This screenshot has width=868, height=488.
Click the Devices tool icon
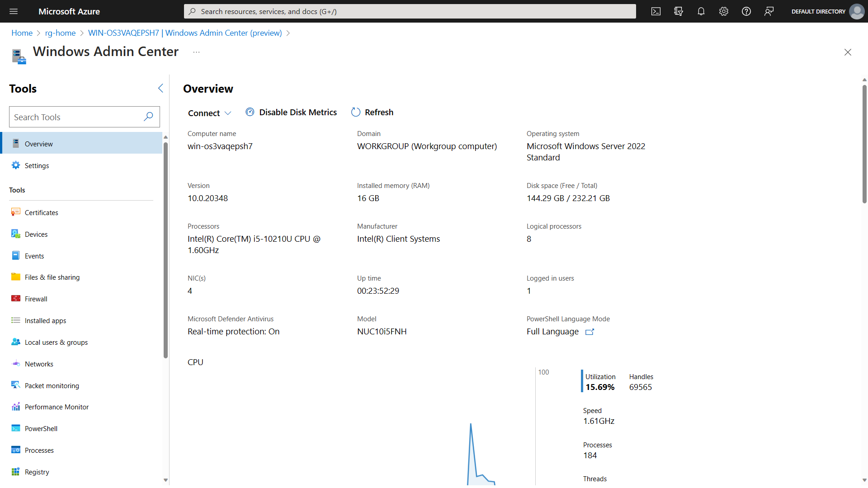pos(16,234)
